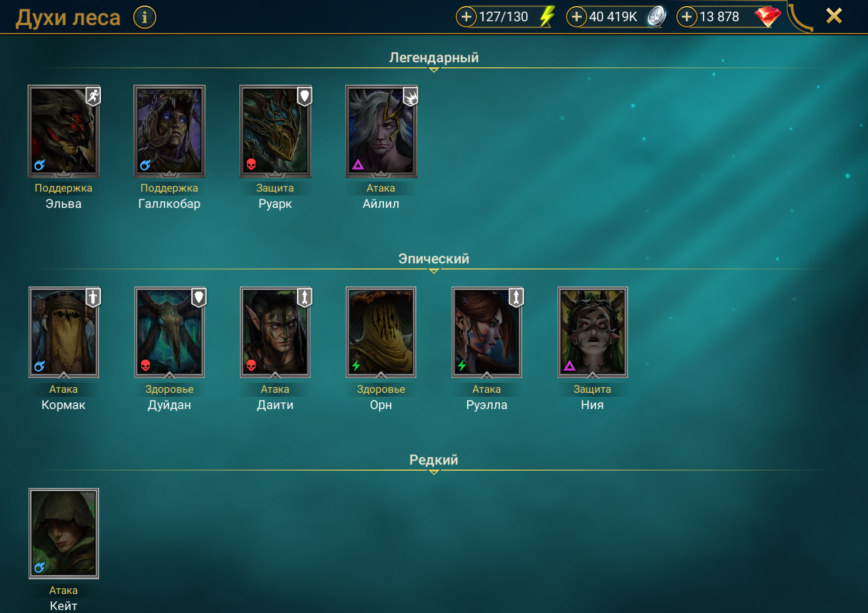Open the info icon next to Духи леса
Image resolution: width=868 pixels, height=613 pixels.
tap(145, 17)
